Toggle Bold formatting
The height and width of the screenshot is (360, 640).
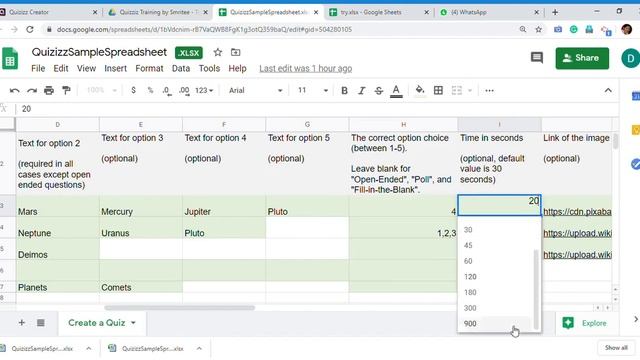[x=344, y=90]
